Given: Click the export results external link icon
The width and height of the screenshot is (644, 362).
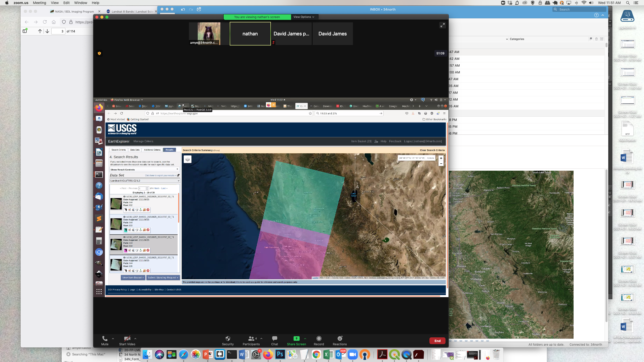Looking at the screenshot, I should pos(178,175).
